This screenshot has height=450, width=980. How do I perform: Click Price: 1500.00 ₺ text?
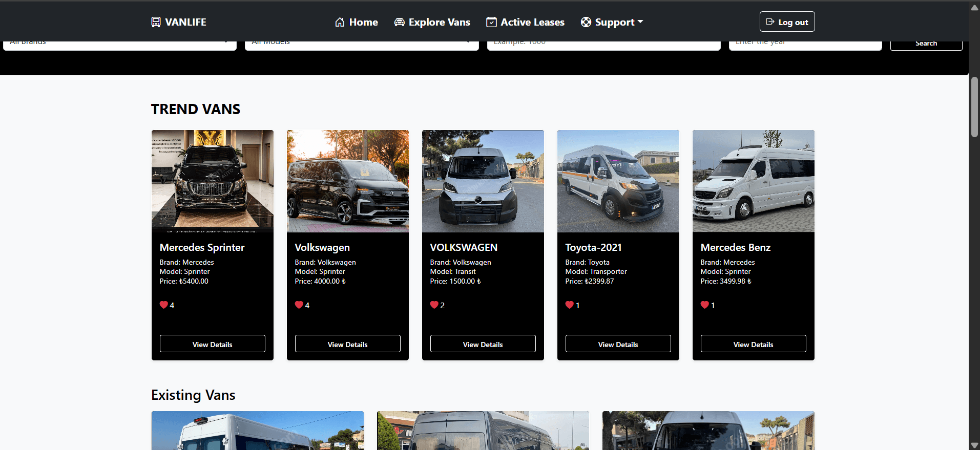tap(455, 281)
